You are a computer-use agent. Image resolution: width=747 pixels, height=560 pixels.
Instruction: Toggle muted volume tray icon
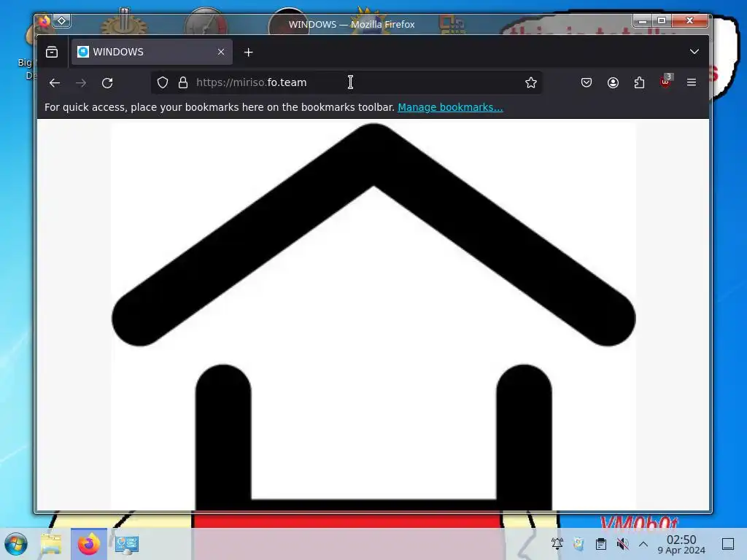pos(622,544)
